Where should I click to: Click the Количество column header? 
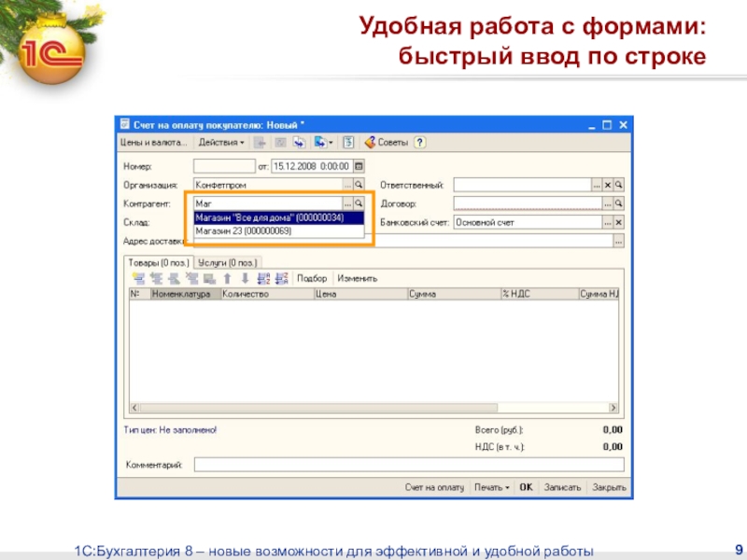[x=267, y=294]
